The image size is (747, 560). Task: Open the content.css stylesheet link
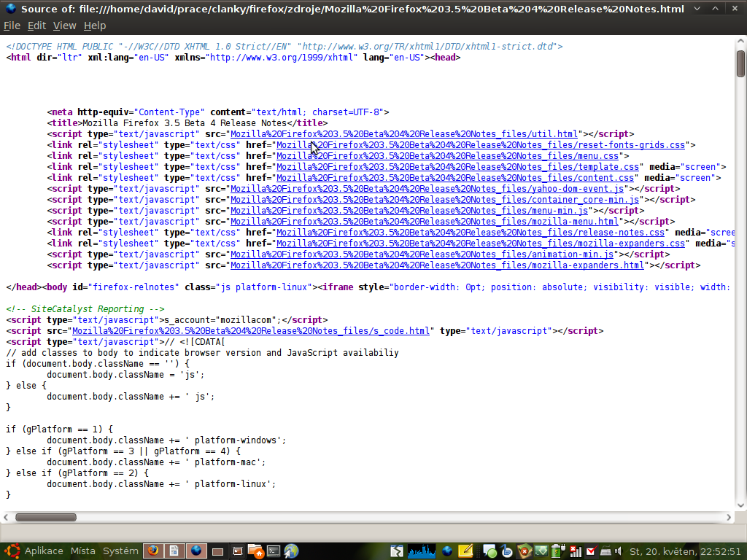pos(455,178)
